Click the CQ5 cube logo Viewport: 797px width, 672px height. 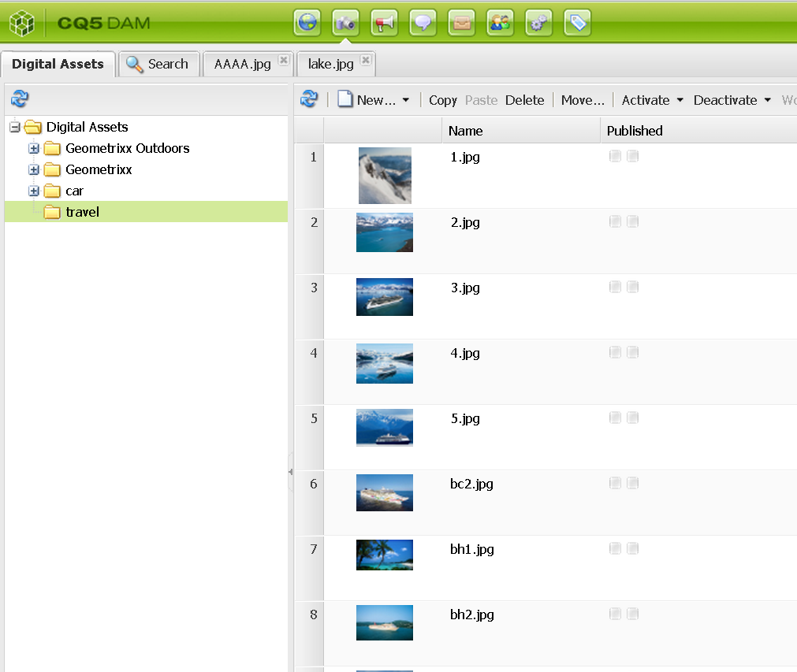(22, 24)
